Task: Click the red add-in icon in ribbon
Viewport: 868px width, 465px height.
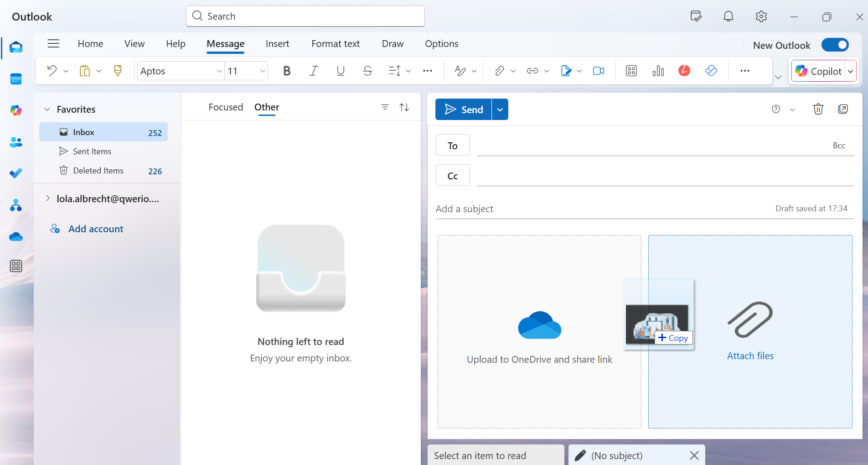Action: tap(684, 71)
